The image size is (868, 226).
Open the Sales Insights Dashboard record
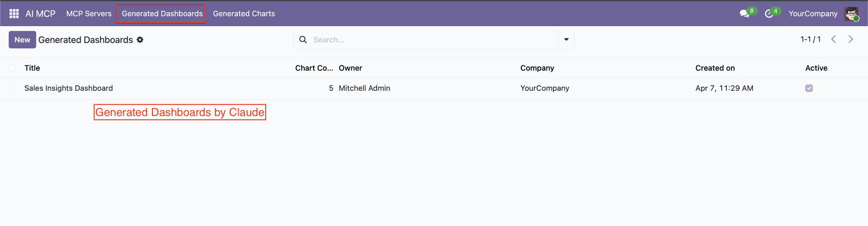69,88
